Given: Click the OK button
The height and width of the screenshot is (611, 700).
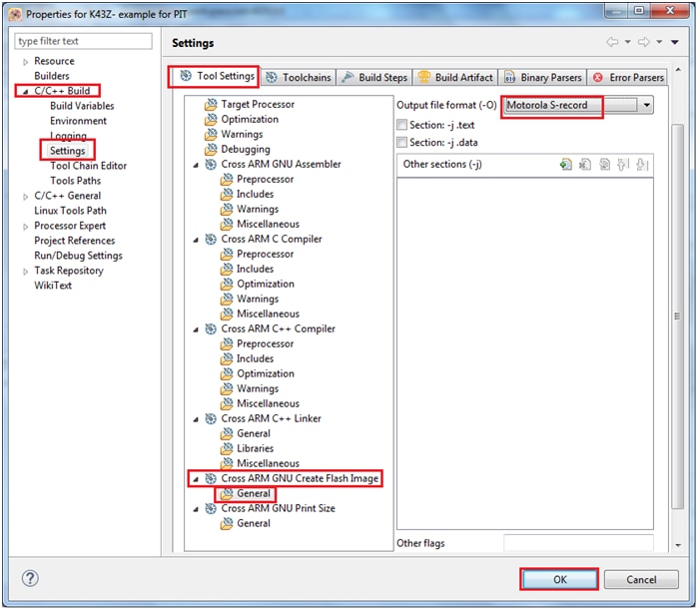Looking at the screenshot, I should coord(560,579).
